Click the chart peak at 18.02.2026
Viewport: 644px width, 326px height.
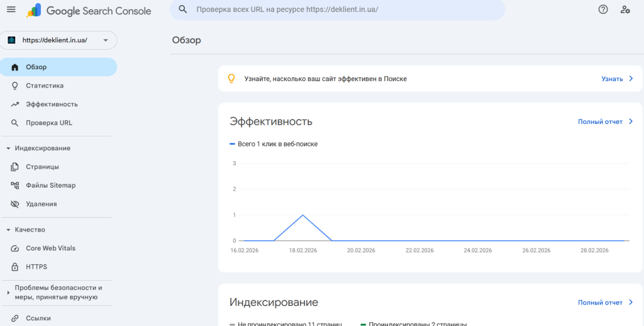coord(303,215)
